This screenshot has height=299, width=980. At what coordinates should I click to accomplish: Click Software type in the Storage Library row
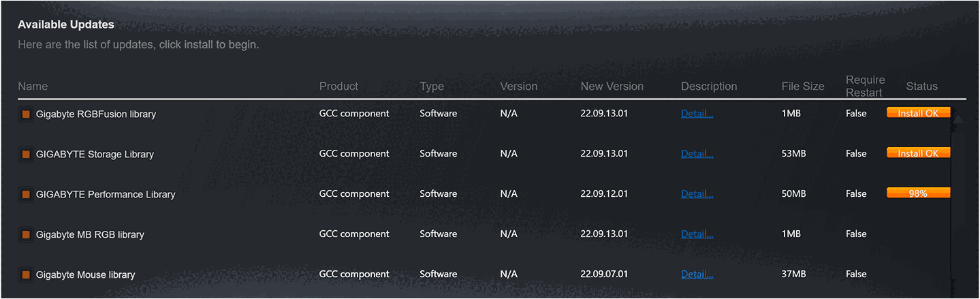point(439,154)
